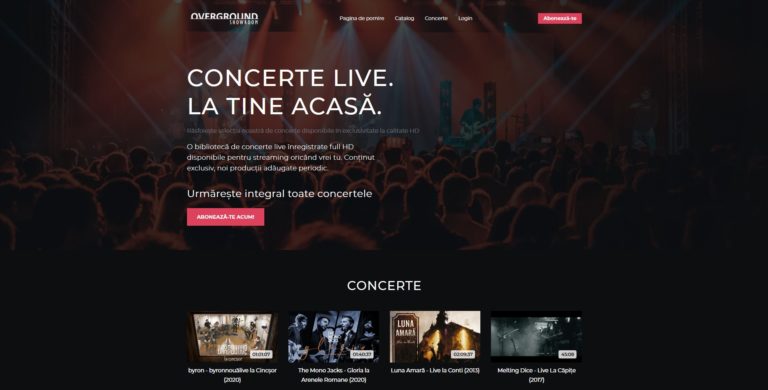Open the Pagina de pornire menu item

click(362, 18)
